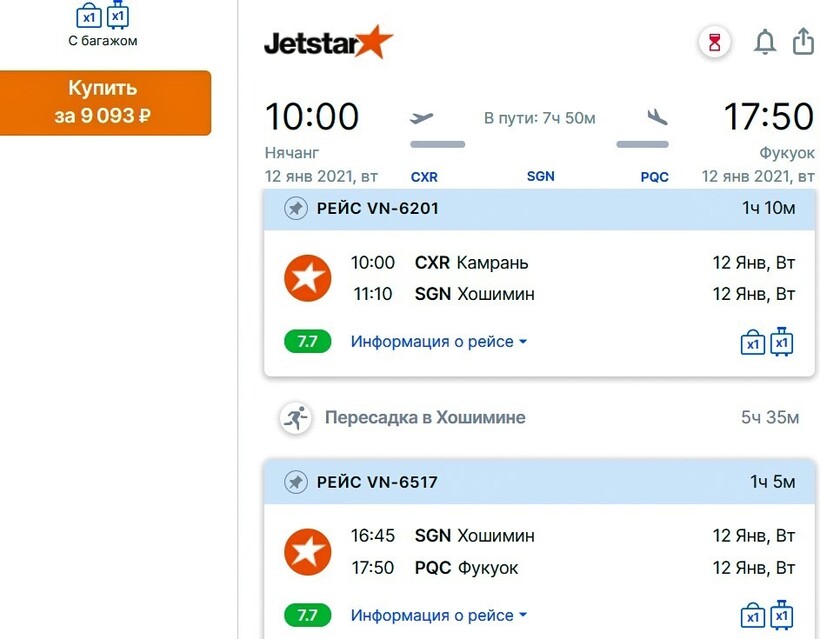Expand flight info for VN-6517
This screenshot has width=820, height=639.
pos(438,615)
